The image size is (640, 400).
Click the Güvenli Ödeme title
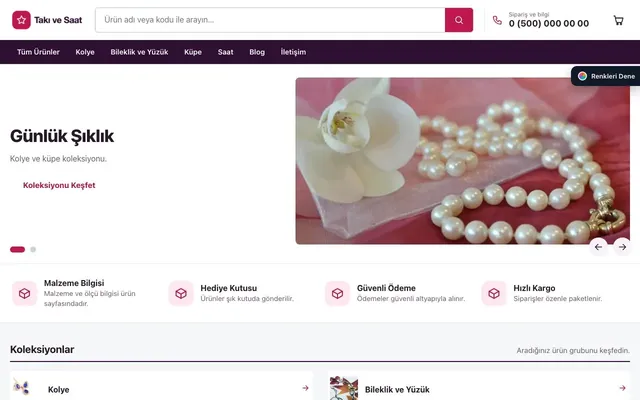coord(386,288)
